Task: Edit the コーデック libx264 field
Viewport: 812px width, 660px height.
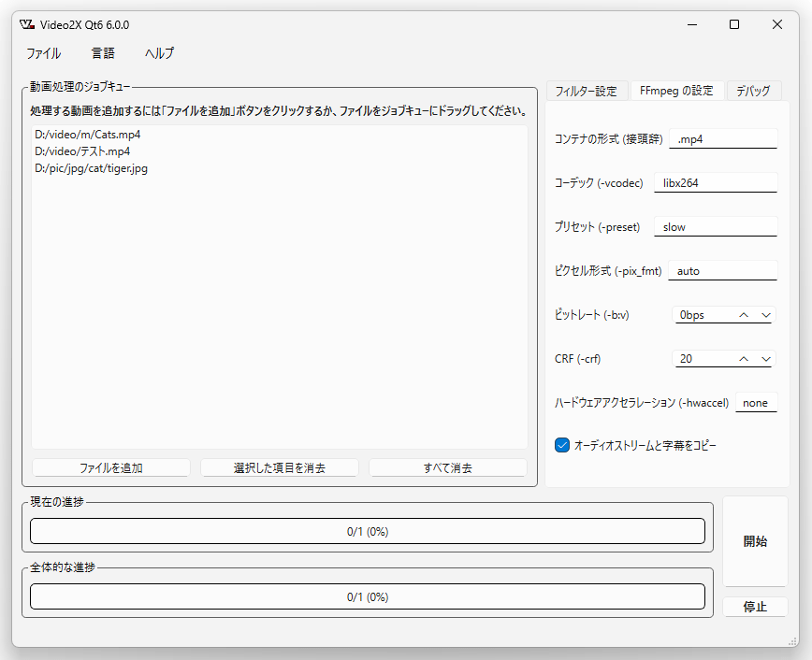Action: click(716, 183)
